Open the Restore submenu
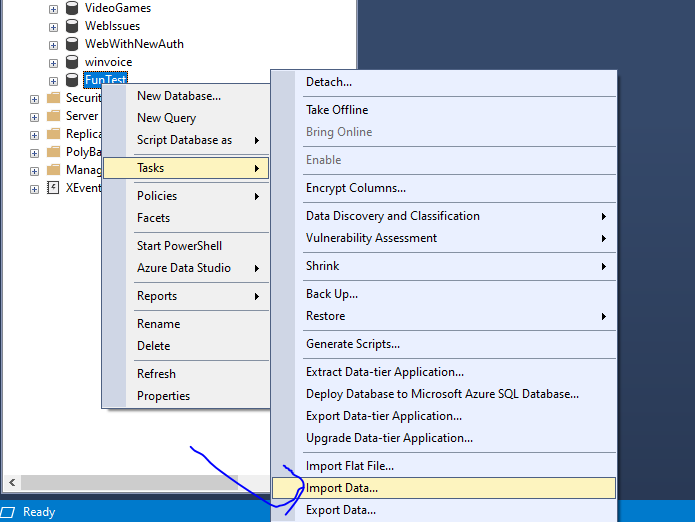This screenshot has width=695, height=522. click(444, 316)
